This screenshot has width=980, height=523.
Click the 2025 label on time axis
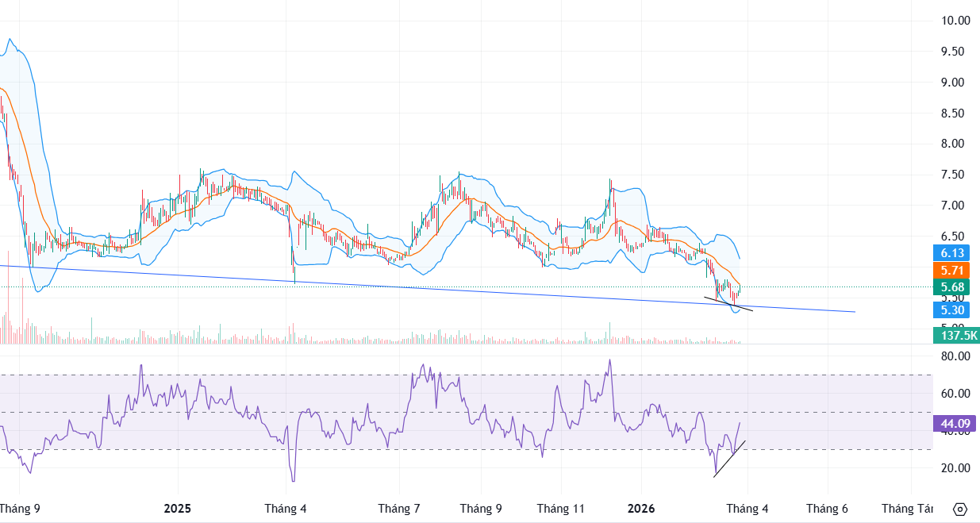click(x=178, y=508)
